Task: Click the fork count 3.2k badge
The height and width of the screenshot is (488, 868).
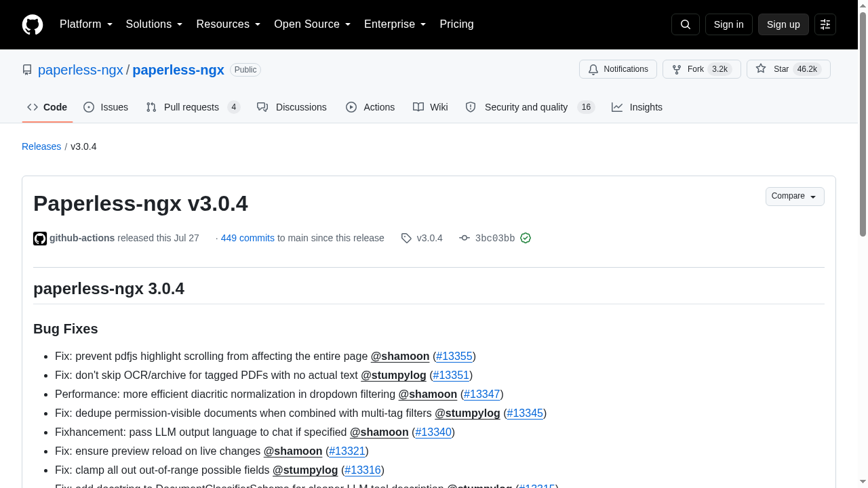Action: pos(719,69)
